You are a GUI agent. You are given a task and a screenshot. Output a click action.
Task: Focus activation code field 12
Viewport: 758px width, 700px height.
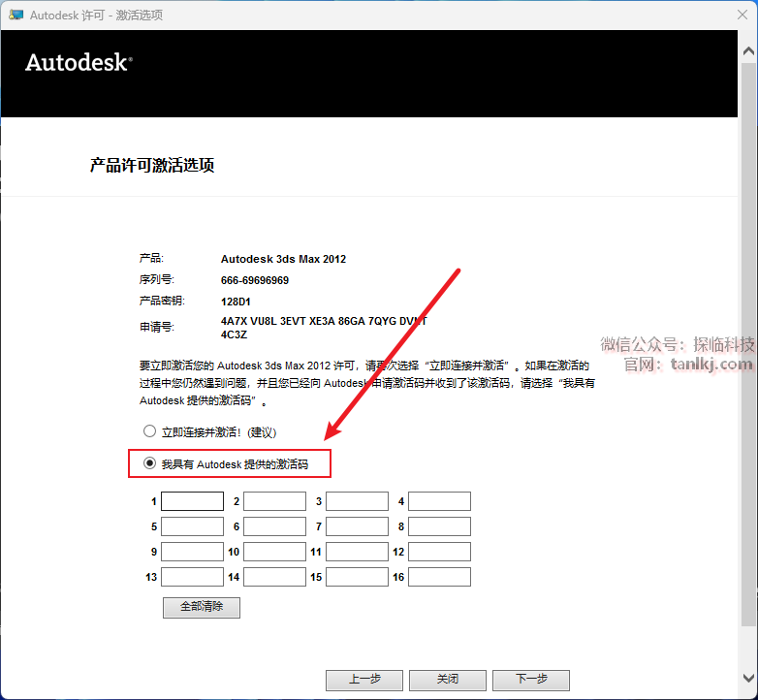coord(439,552)
